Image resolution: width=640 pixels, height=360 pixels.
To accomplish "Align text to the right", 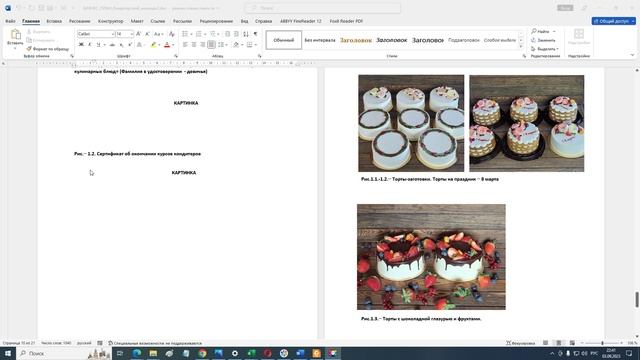I will point(202,45).
